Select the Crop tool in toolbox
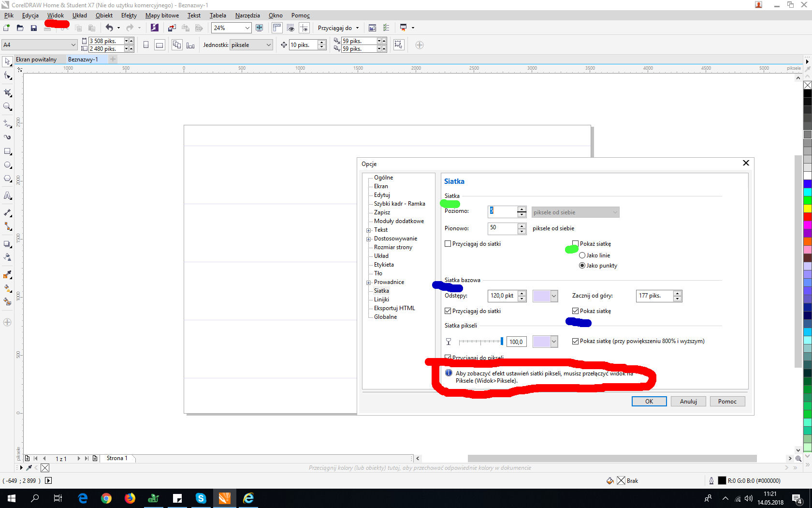The image size is (812, 508). [7, 92]
